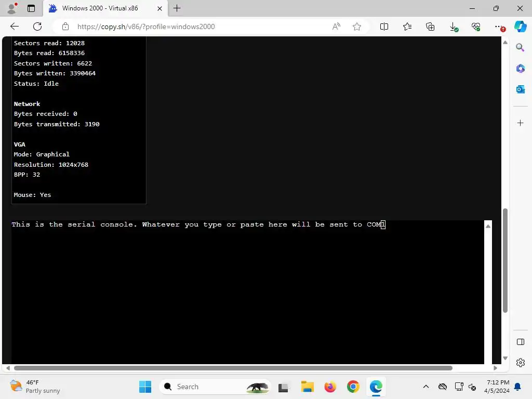
Task: Open sidebar settings gear
Action: [521, 363]
